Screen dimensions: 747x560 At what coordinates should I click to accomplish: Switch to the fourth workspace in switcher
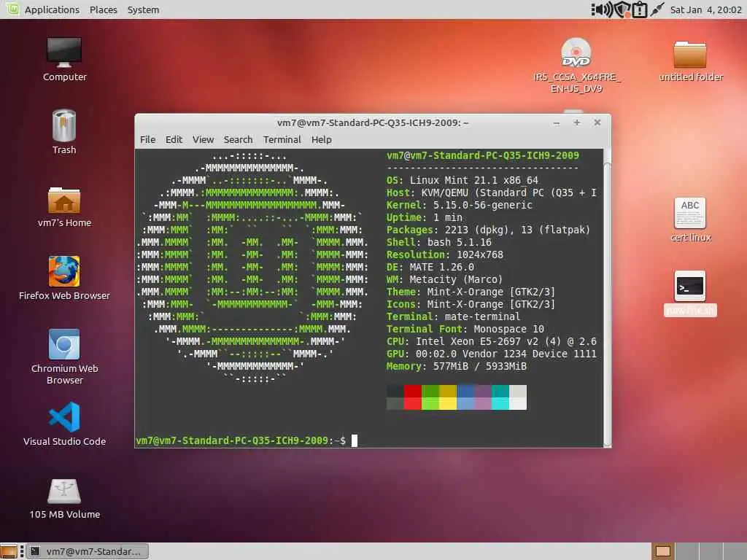coord(735,551)
